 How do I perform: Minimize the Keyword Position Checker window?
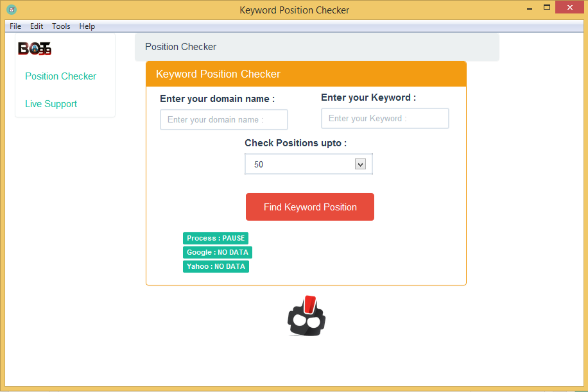[x=530, y=8]
